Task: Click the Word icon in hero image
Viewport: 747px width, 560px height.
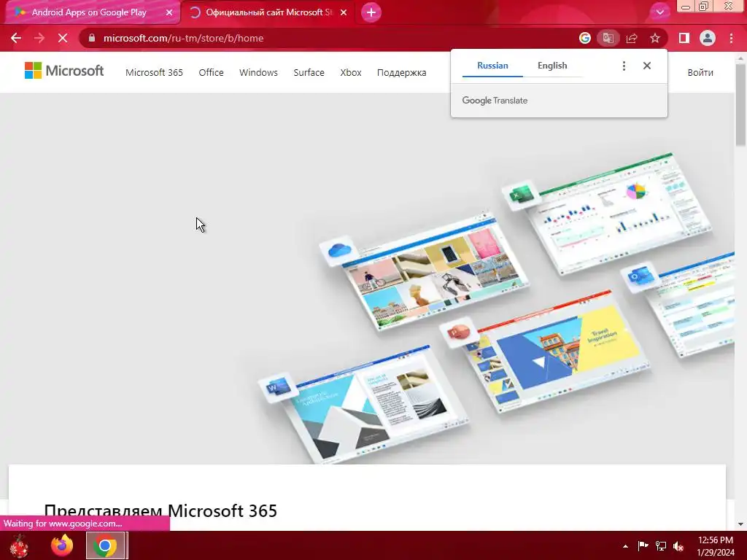Action: tap(278, 386)
